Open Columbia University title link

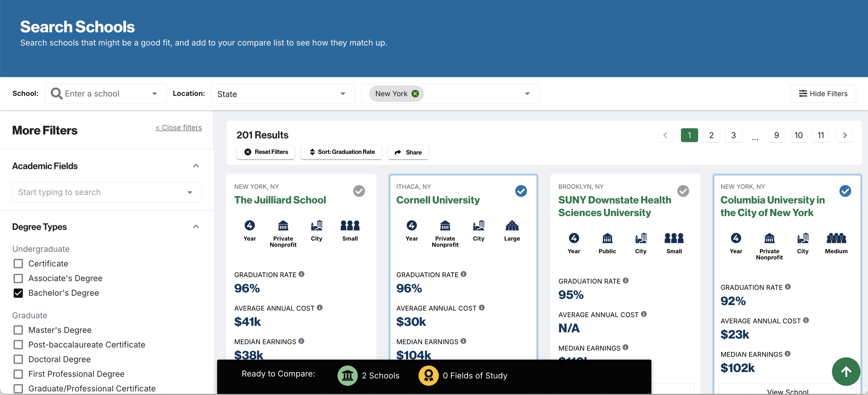pos(773,206)
